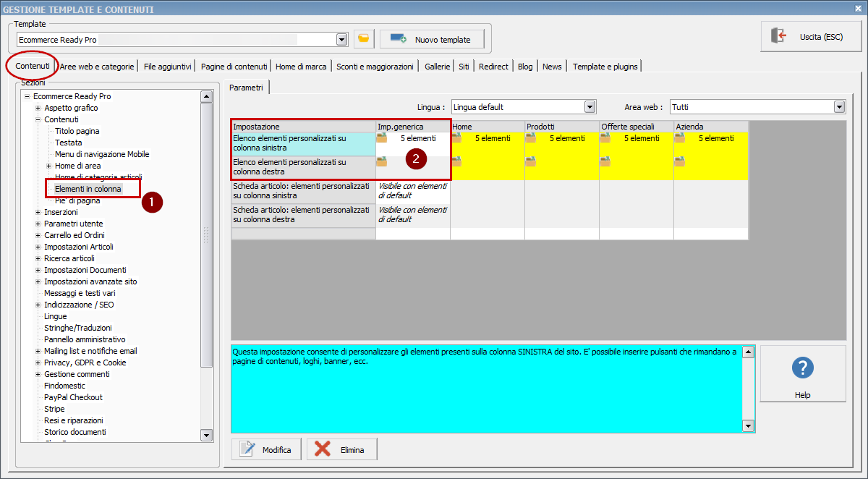Expand the Indicizzazione / SEO node
The height and width of the screenshot is (479, 868).
[x=38, y=305]
